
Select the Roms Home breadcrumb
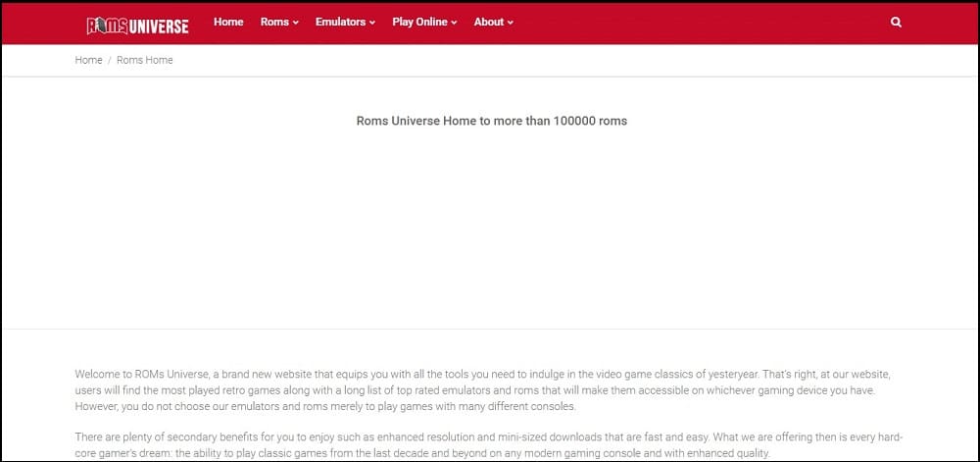(144, 60)
